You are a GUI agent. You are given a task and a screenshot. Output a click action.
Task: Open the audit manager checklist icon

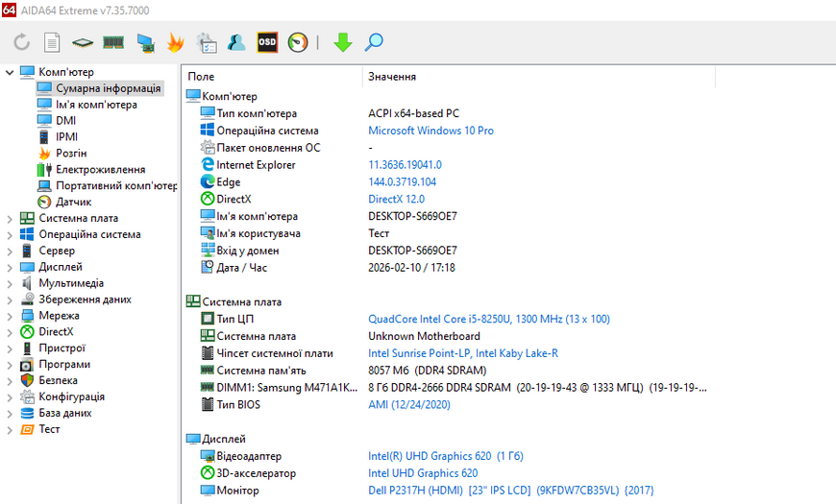click(x=207, y=42)
